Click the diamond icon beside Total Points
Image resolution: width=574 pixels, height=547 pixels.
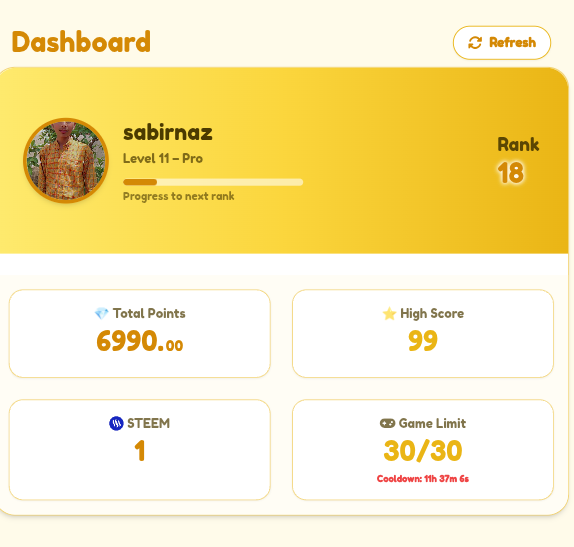[101, 314]
